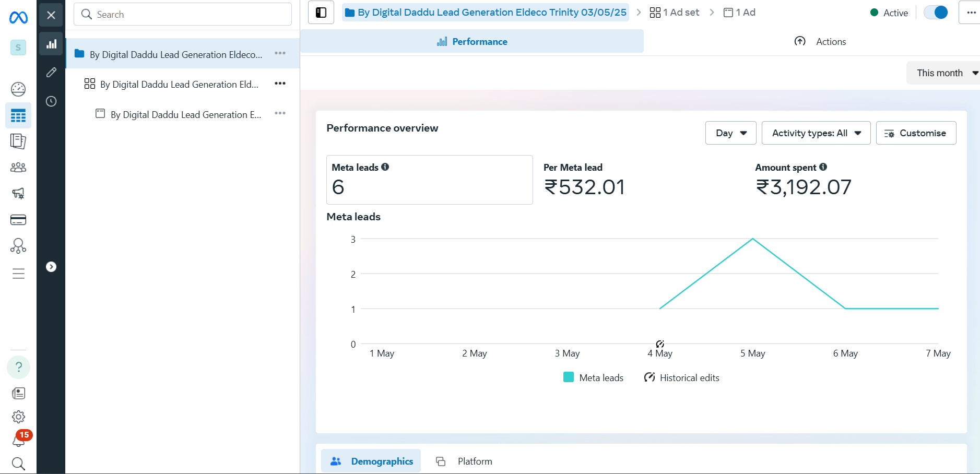Viewport: 980px width, 474px height.
Task: Select the edit pencil icon
Action: point(51,73)
